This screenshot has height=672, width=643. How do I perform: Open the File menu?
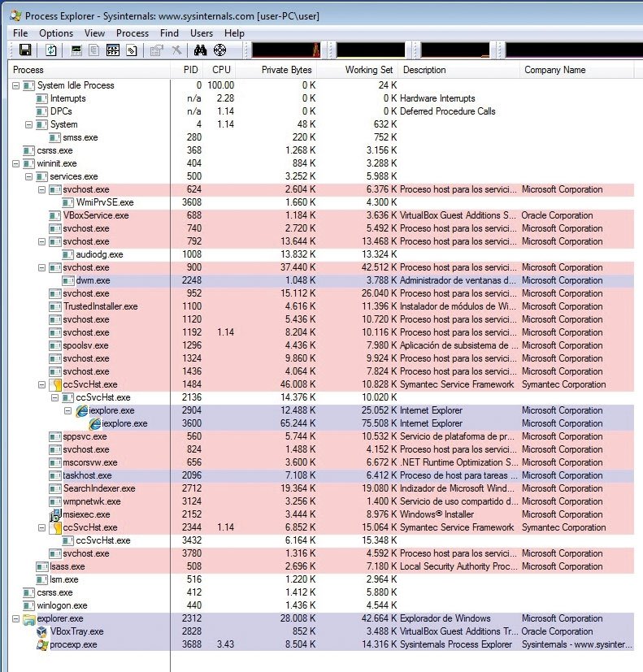(x=20, y=33)
